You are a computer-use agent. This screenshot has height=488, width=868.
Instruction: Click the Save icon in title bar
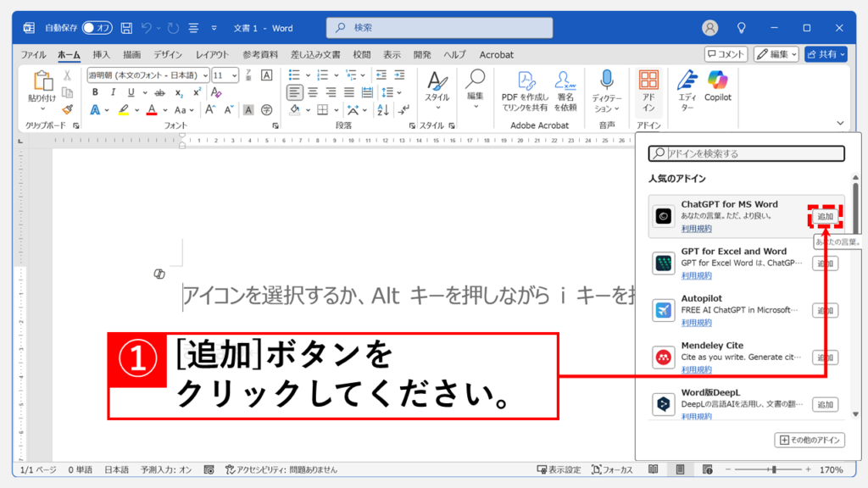(x=126, y=28)
